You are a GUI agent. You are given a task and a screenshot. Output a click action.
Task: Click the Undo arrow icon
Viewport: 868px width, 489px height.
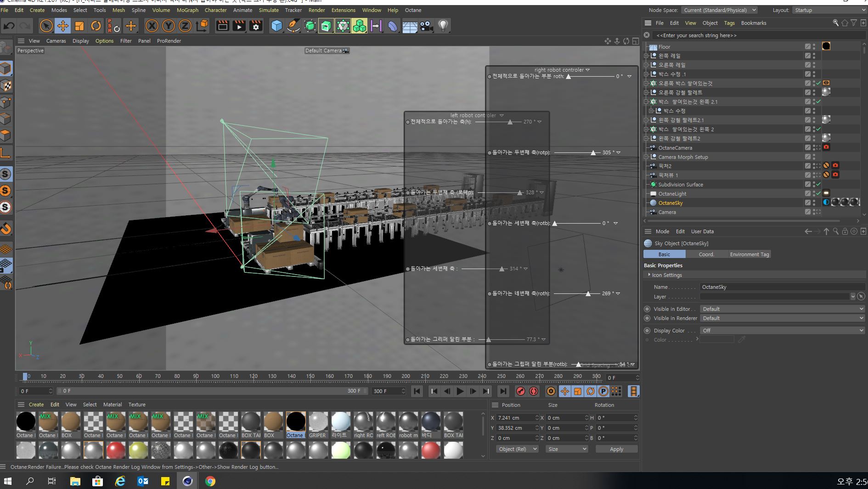9,26
